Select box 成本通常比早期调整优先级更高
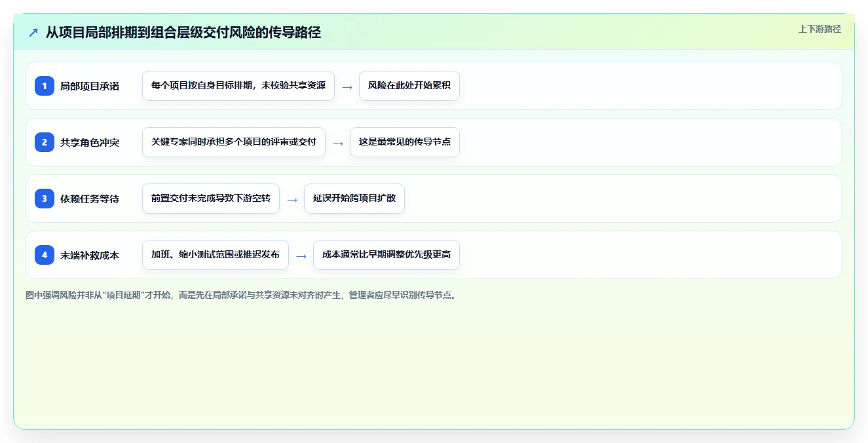Image resolution: width=868 pixels, height=443 pixels. [387, 255]
